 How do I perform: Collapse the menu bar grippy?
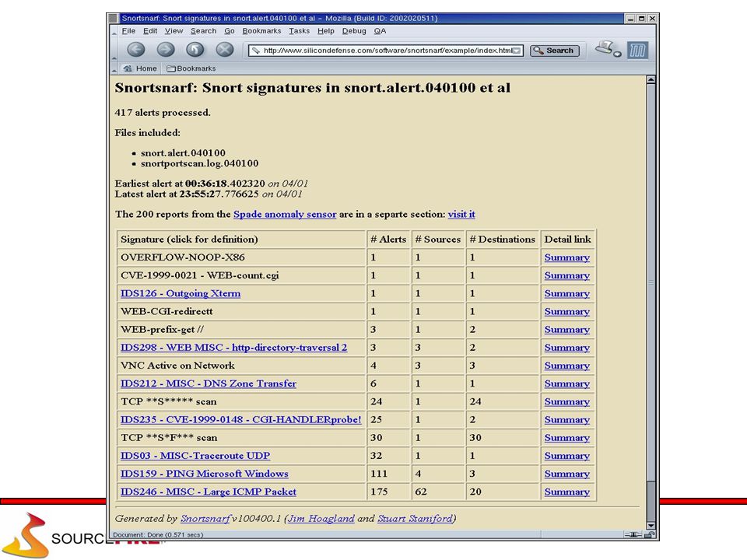114,31
